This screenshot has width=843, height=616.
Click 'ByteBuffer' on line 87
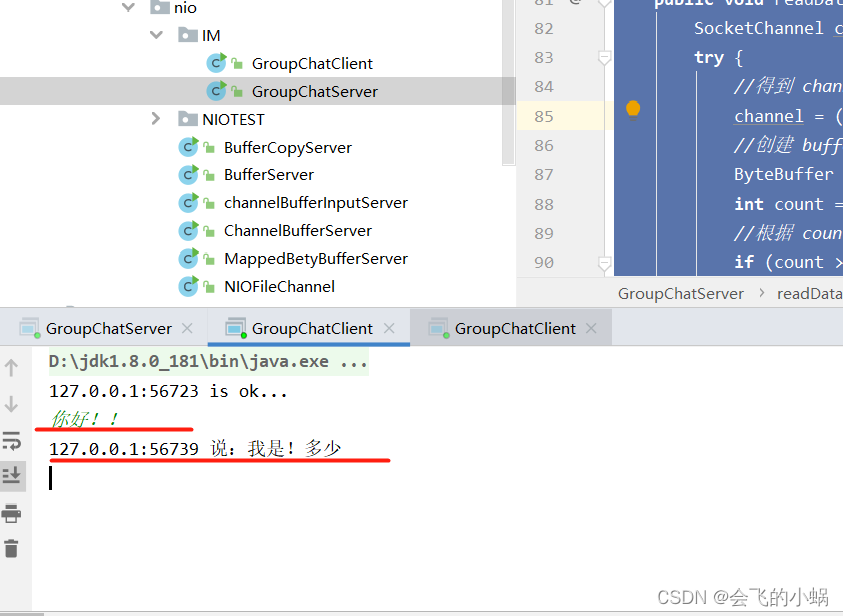pos(784,174)
